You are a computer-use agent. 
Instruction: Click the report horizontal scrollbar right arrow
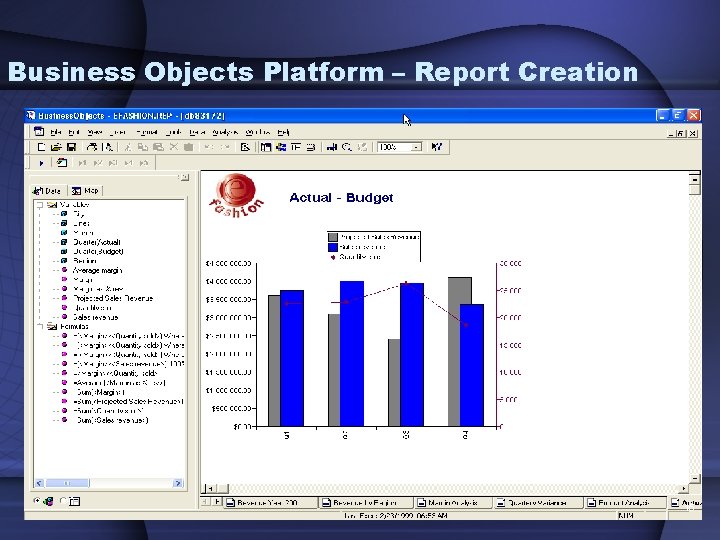click(684, 489)
